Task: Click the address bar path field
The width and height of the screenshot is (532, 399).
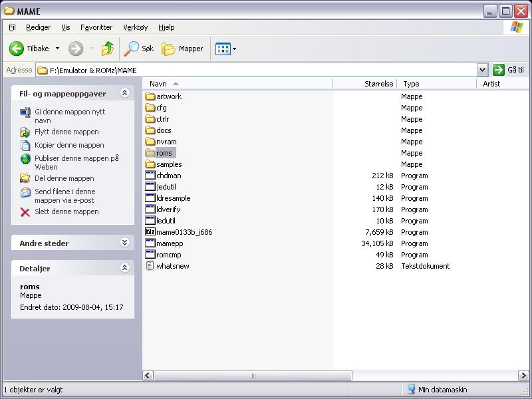Action: tap(256, 70)
